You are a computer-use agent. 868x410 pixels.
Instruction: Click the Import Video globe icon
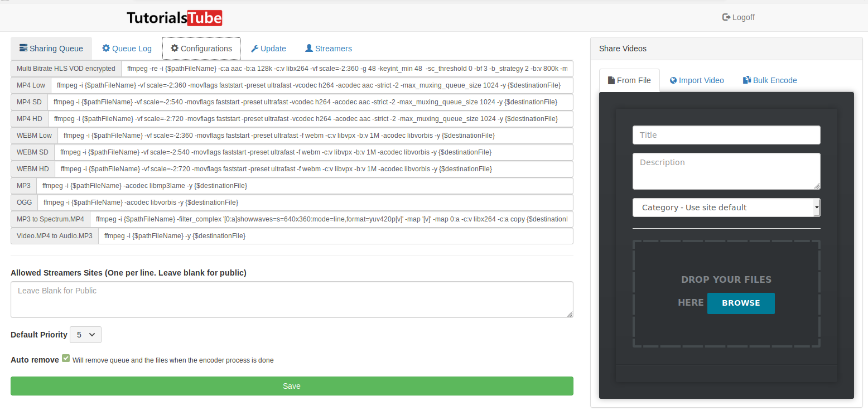[x=673, y=80]
